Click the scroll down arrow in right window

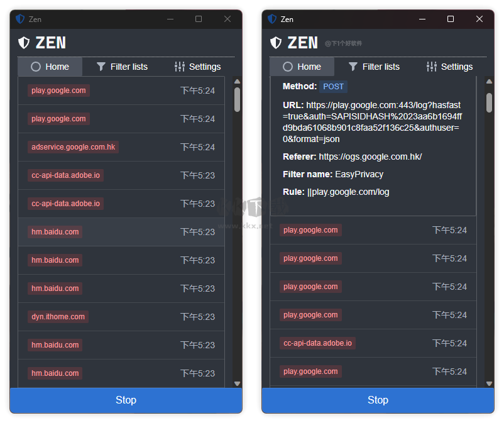coord(489,383)
